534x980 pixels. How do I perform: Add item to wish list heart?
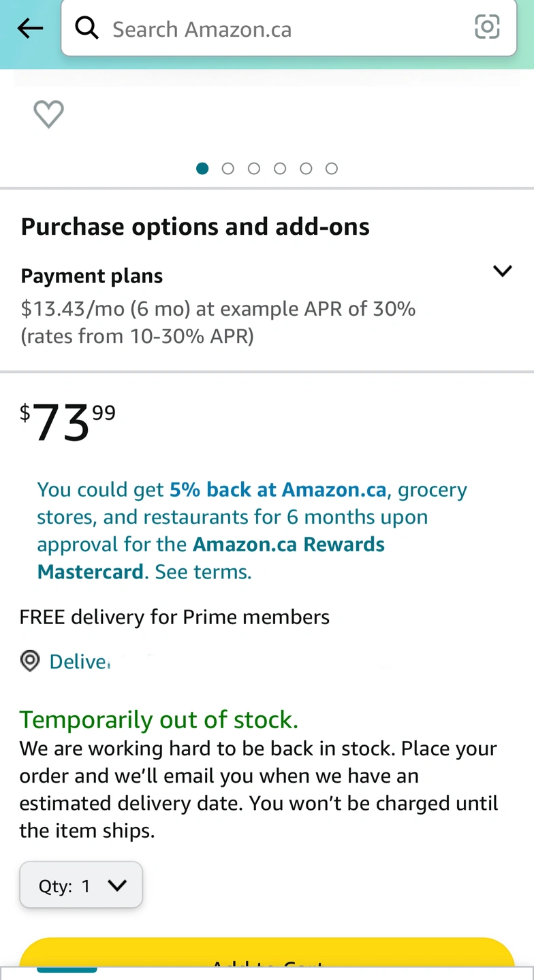click(49, 114)
